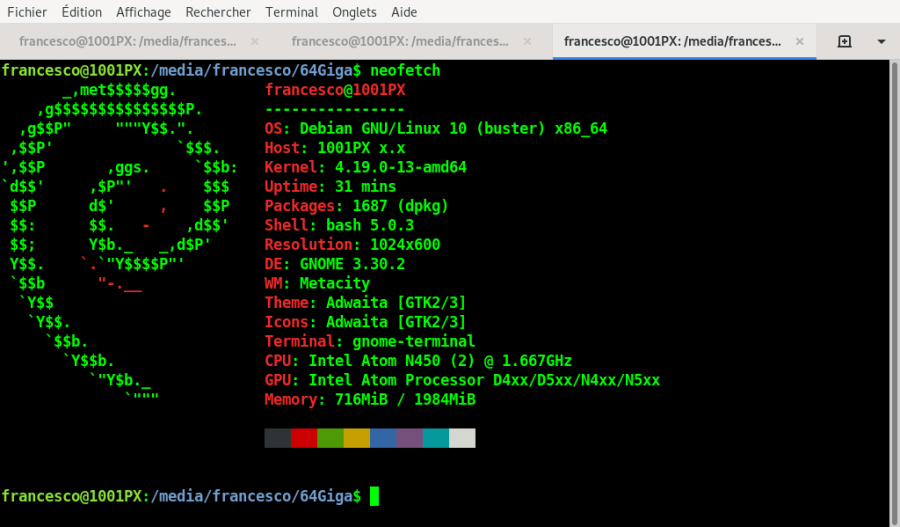900x527 pixels.
Task: Open the Fichier menu
Action: coord(27,12)
